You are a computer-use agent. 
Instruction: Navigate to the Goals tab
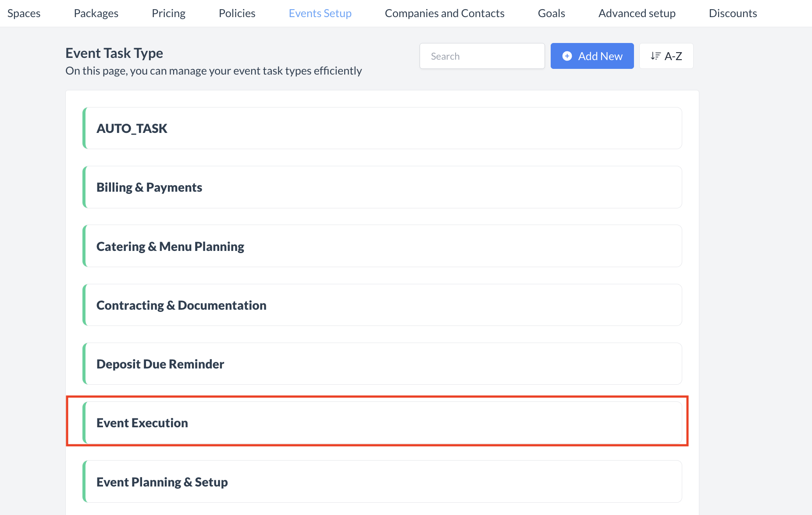pos(552,13)
